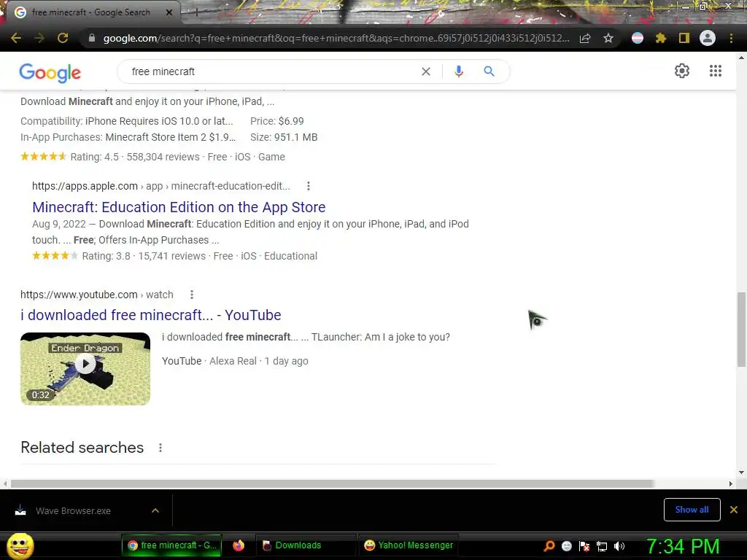The image size is (747, 560).
Task: Click the share page icon in address bar
Action: coord(585,38)
